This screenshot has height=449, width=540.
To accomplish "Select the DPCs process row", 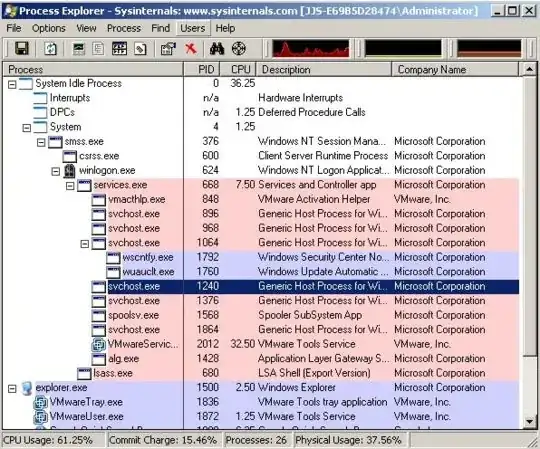I will 261,113.
